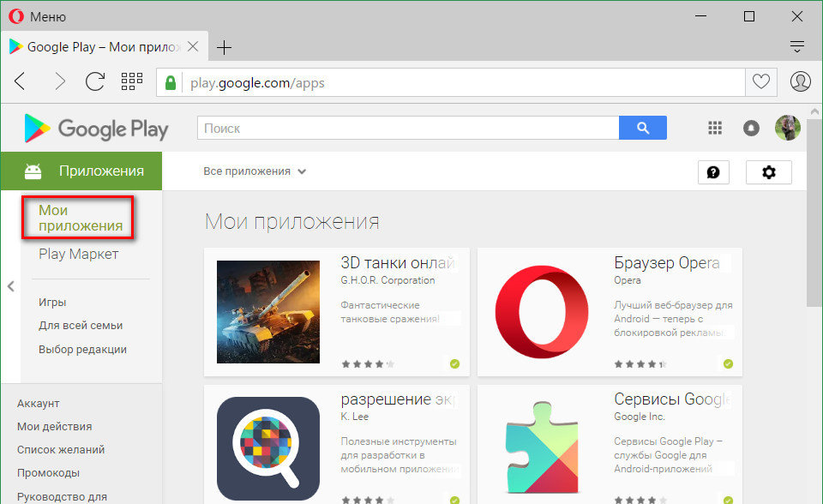The height and width of the screenshot is (504, 823).
Task: Maximize the Opera window
Action: (749, 16)
